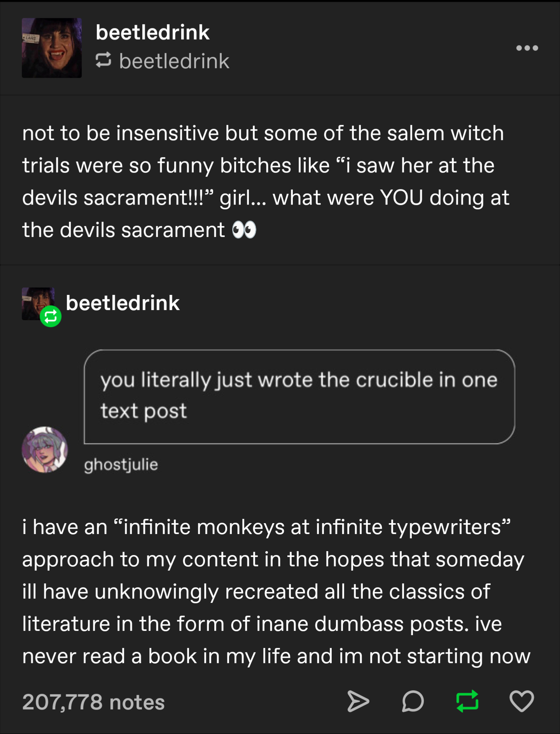Screen dimensions: 560x734
Task: Visit the ghostjulie username link
Action: tap(121, 464)
